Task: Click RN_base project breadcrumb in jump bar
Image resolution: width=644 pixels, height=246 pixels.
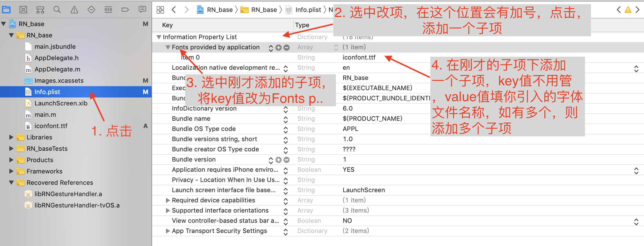Action: click(x=215, y=10)
